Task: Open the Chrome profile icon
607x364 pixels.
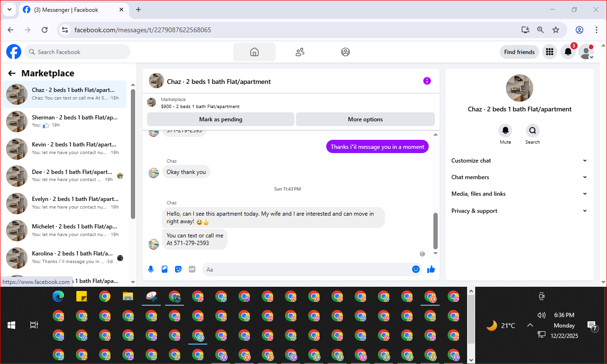Action: click(579, 30)
